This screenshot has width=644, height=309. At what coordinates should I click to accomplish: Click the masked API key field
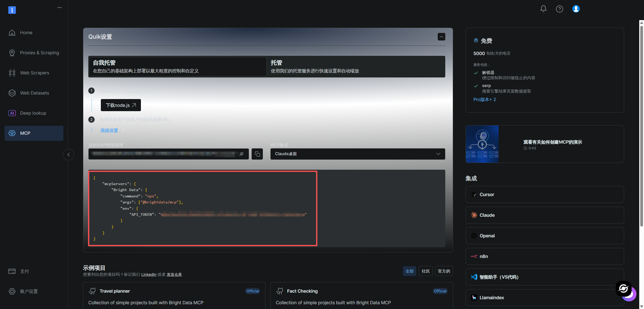click(x=169, y=154)
